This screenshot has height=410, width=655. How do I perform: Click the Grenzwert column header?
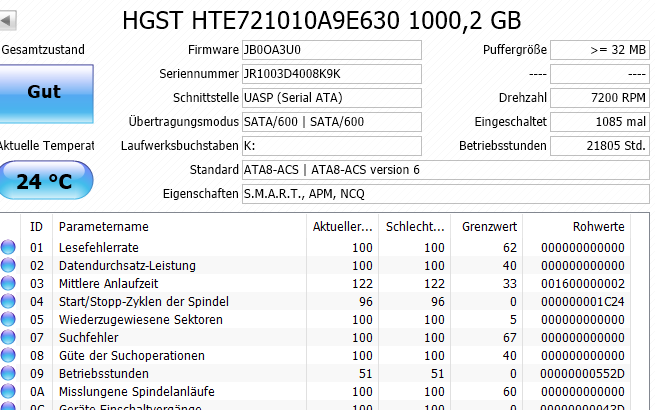click(x=487, y=227)
